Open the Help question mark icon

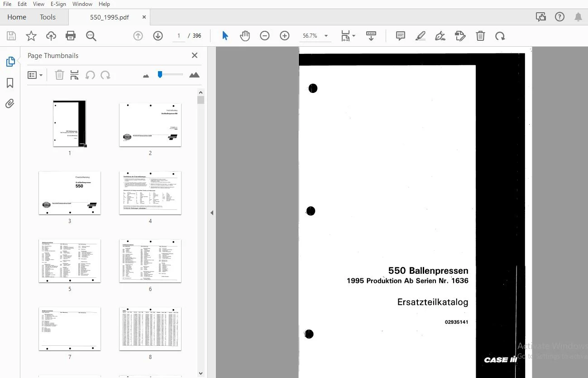(x=560, y=17)
